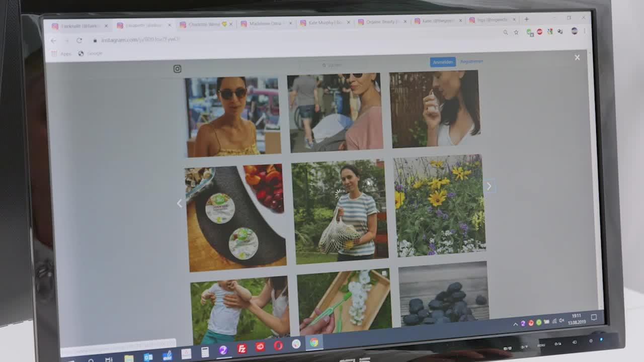Reload the page with the refresh icon
This screenshot has height=362, width=644.
[79, 40]
